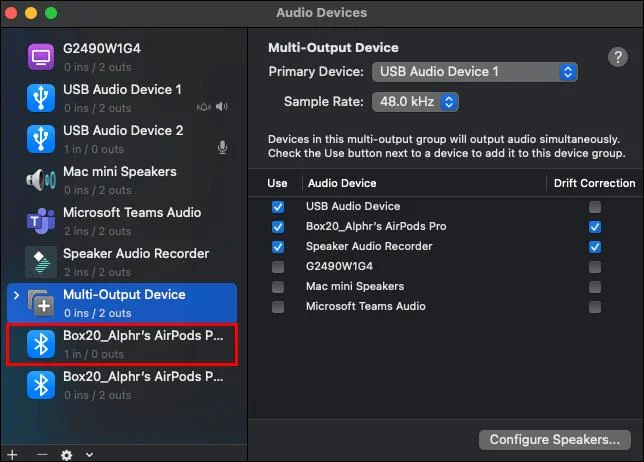The height and width of the screenshot is (462, 644).
Task: Select Speaker Audio Recorder in the sidebar
Action: click(122, 262)
